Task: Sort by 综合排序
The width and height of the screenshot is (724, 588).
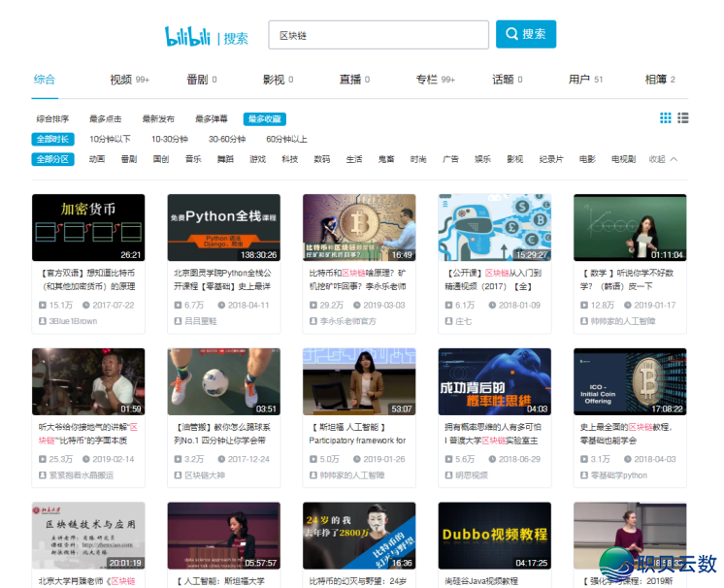Action: click(52, 119)
